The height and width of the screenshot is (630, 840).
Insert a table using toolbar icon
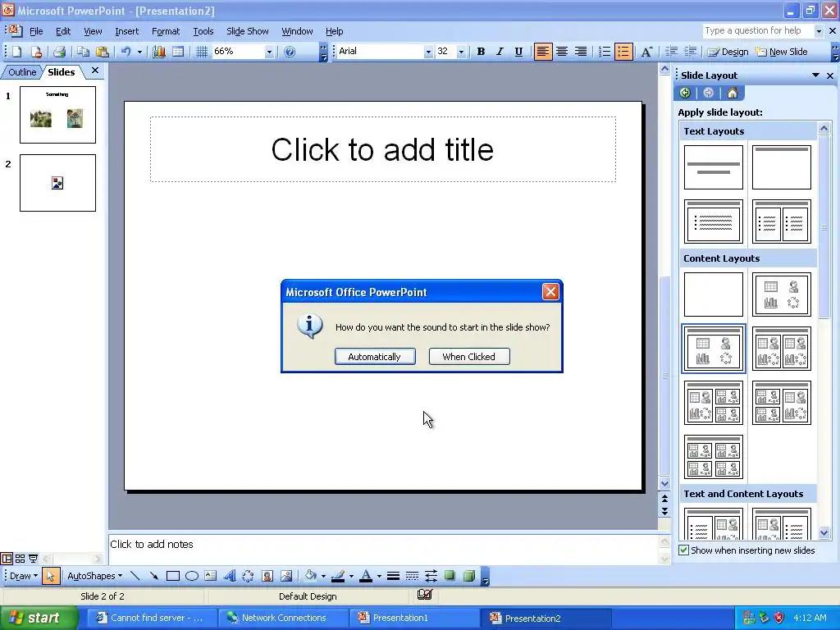coord(178,52)
